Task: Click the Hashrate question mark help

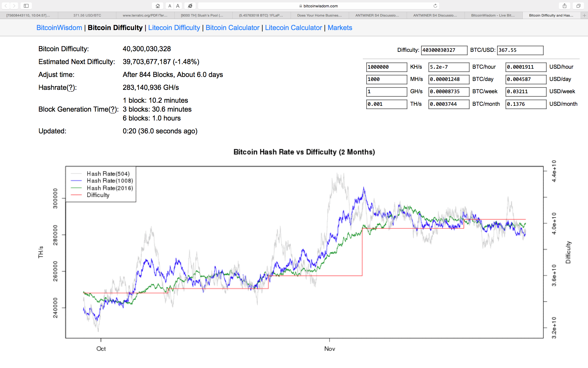Action: 71,88
